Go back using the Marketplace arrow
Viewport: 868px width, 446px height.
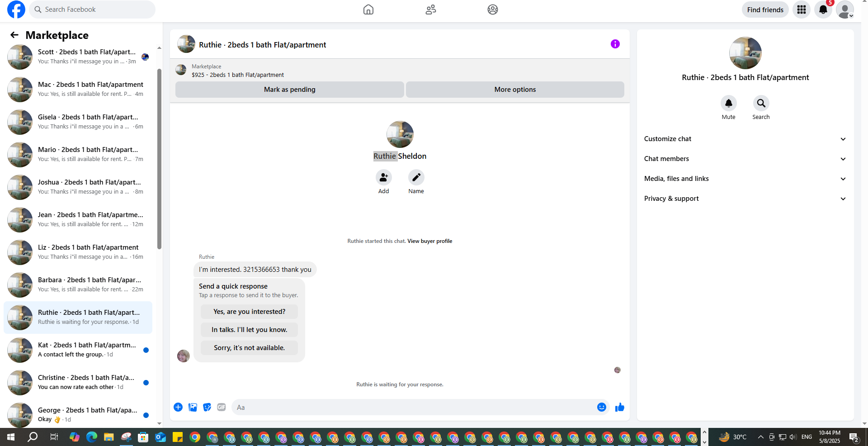14,35
